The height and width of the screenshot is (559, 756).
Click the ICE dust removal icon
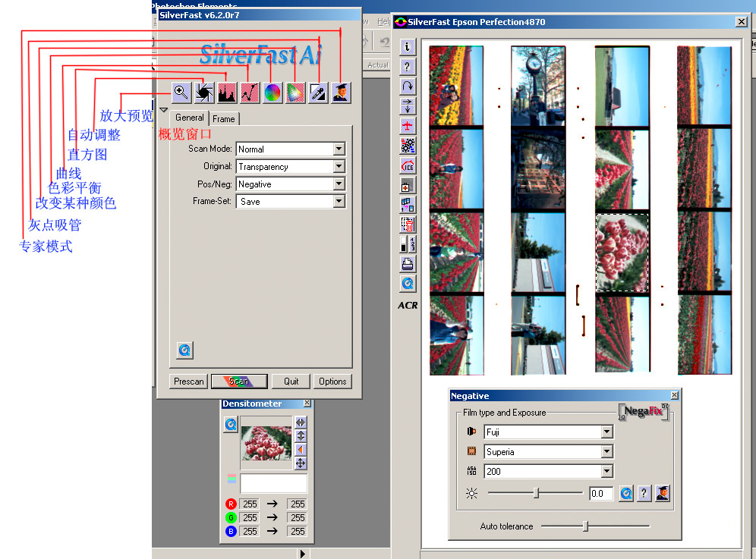pyautogui.click(x=408, y=166)
